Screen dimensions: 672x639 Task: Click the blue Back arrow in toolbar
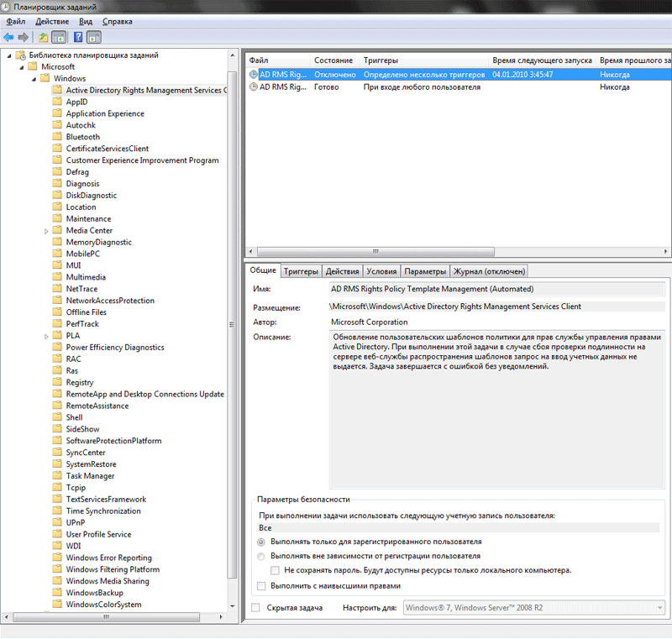[x=8, y=37]
